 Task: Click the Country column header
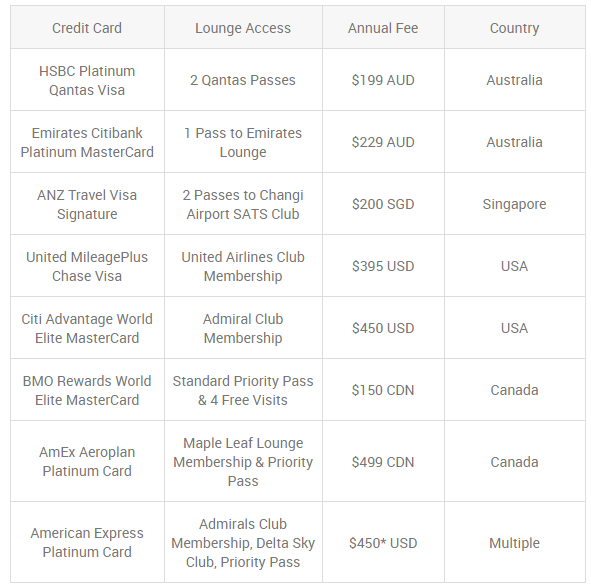coord(514,28)
